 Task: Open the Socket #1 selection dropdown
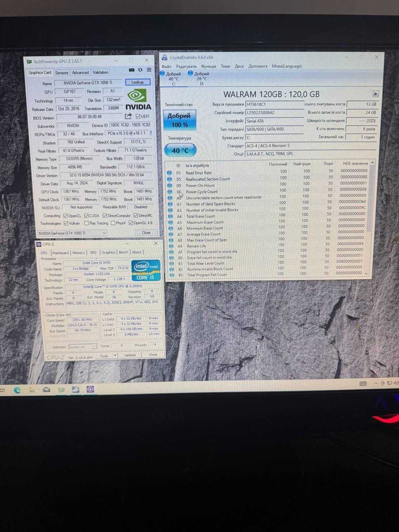click(83, 346)
